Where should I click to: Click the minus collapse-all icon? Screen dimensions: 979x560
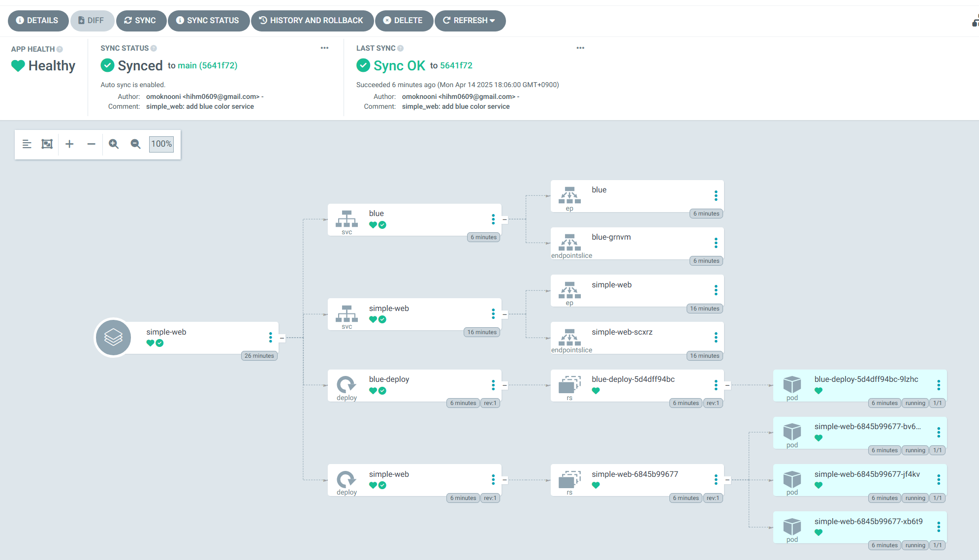(91, 144)
